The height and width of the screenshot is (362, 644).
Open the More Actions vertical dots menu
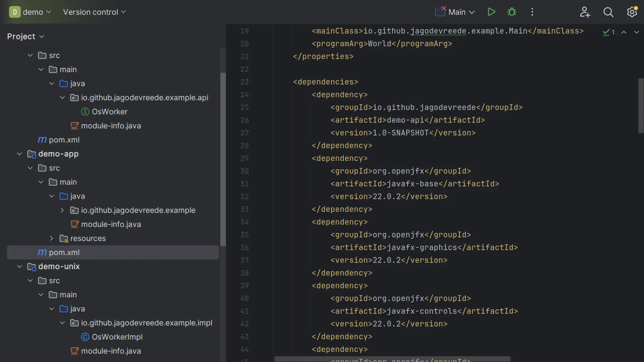pyautogui.click(x=532, y=12)
